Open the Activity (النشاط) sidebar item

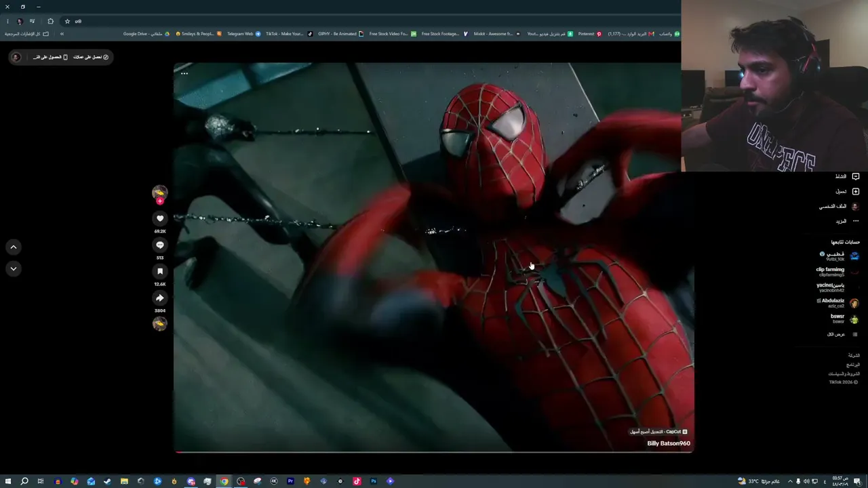click(x=847, y=176)
